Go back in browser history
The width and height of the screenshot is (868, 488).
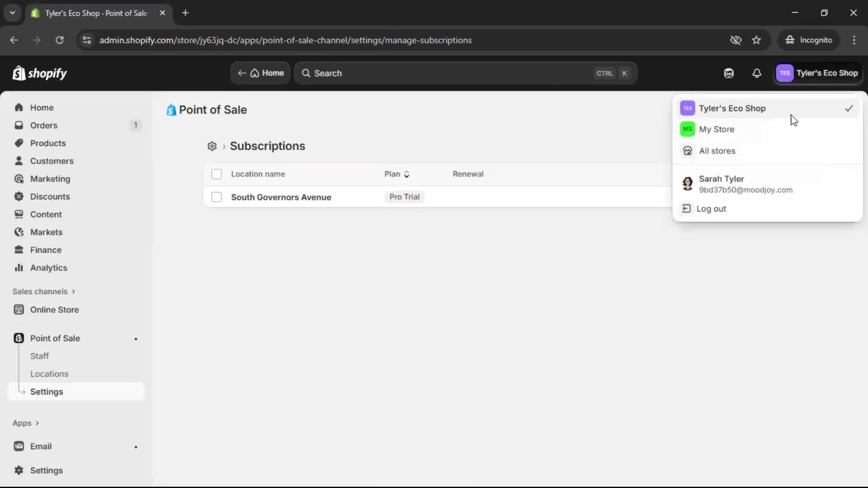[14, 40]
